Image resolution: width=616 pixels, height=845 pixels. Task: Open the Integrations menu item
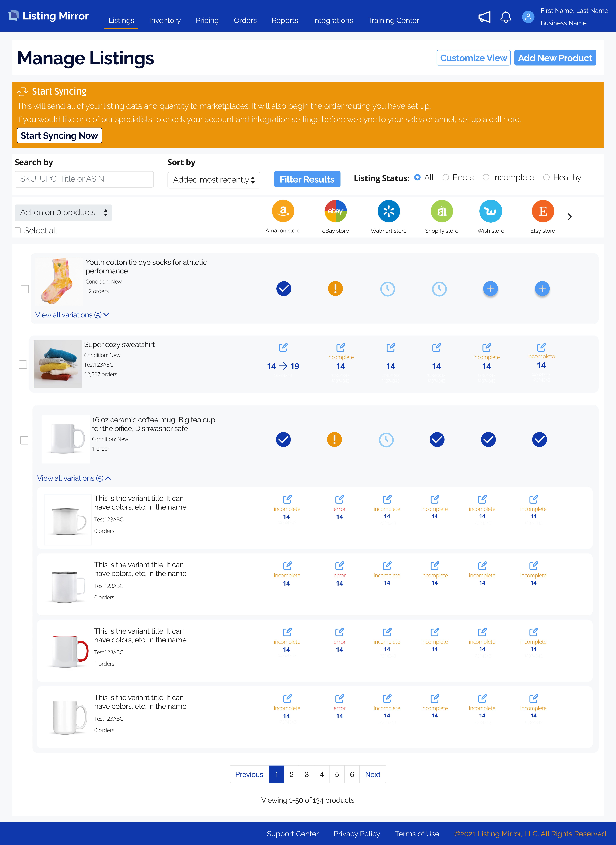[333, 20]
